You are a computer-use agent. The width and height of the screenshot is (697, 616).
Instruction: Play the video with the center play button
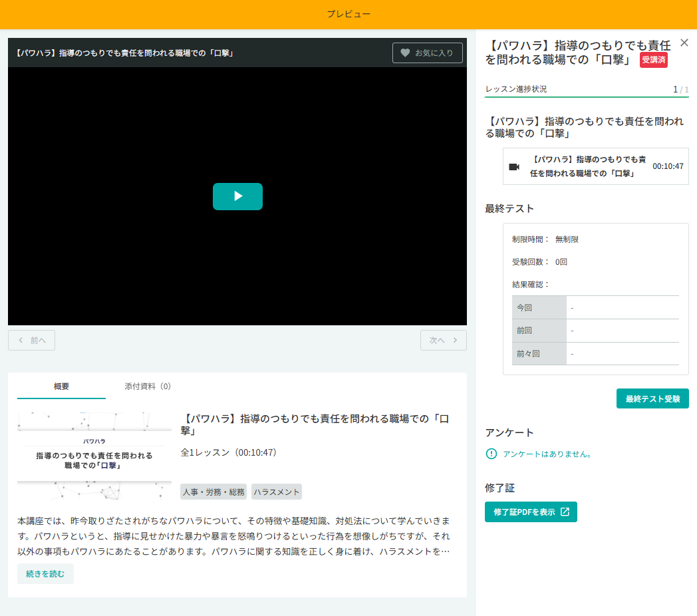click(x=237, y=196)
